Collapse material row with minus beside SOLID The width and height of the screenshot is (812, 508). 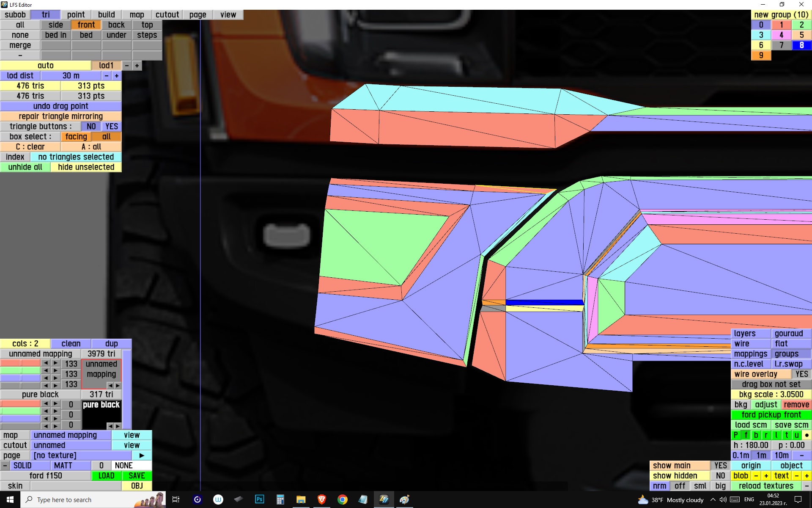(5, 466)
